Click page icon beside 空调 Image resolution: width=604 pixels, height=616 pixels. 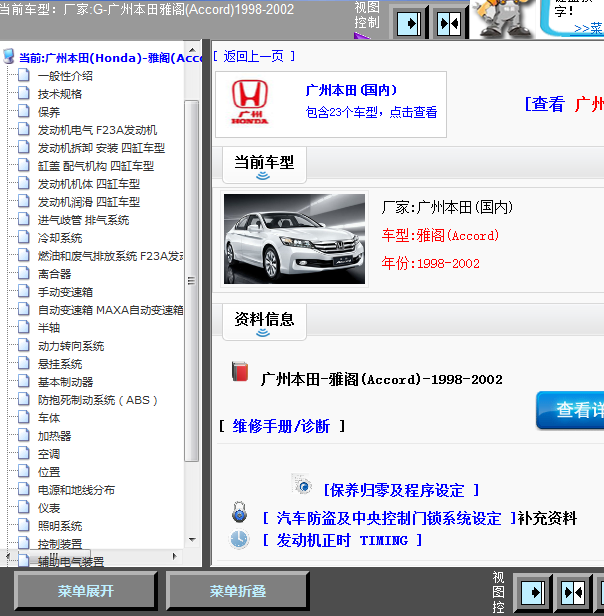pyautogui.click(x=24, y=453)
